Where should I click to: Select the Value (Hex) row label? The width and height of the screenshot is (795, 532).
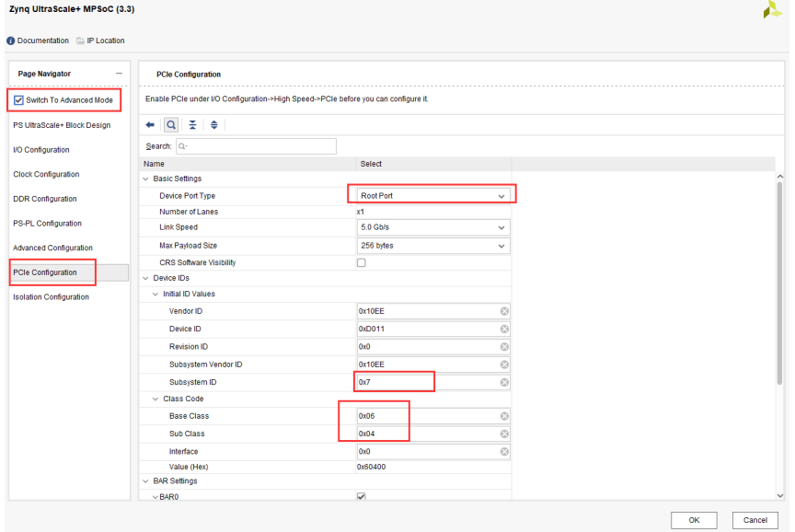tap(189, 467)
